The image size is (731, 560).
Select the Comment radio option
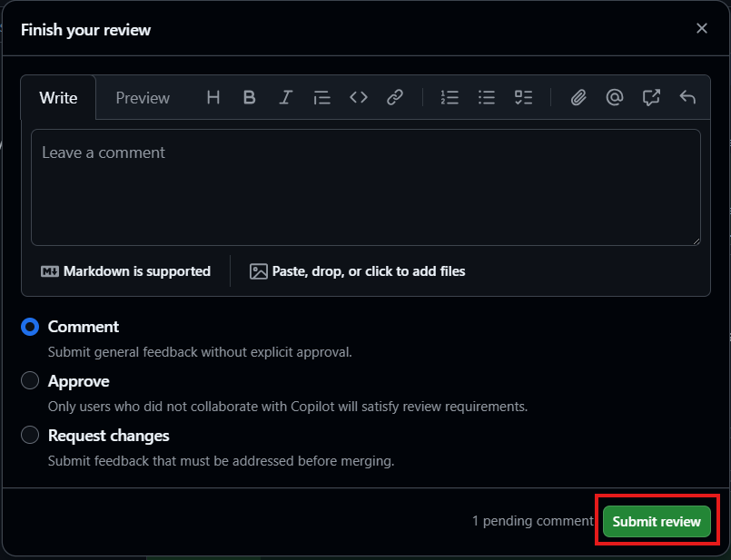click(x=30, y=327)
